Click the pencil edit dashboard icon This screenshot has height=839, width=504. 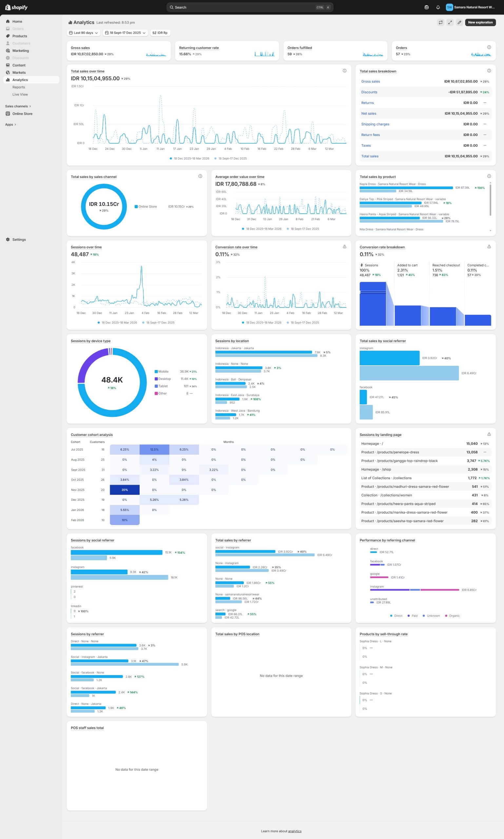[x=459, y=22]
